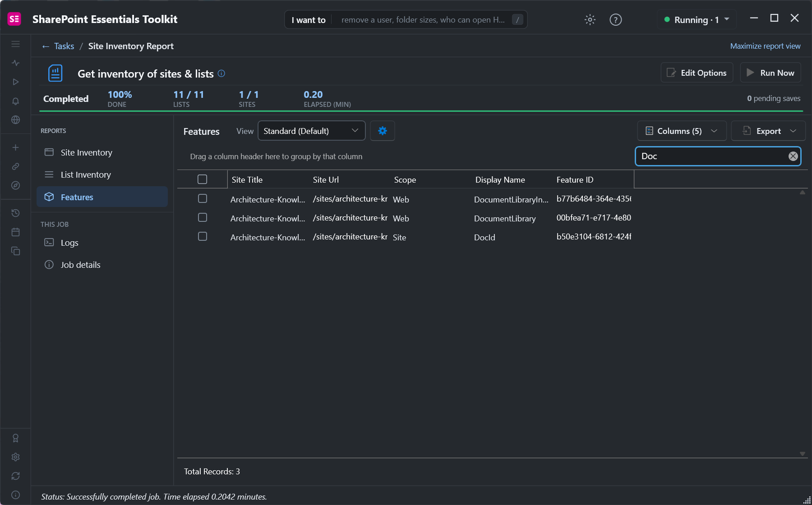Sort by the Scope column header
This screenshot has height=505, width=812.
[x=405, y=179]
